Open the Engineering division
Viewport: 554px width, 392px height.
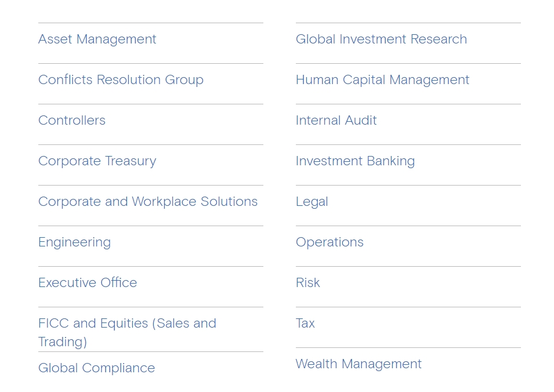(75, 242)
